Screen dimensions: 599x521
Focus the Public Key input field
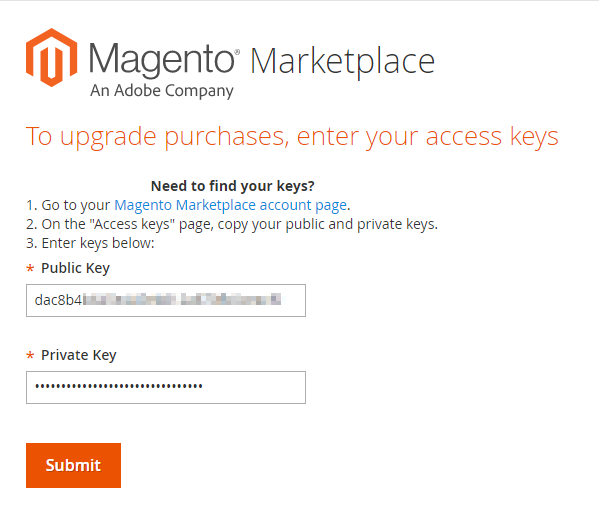[x=166, y=300]
